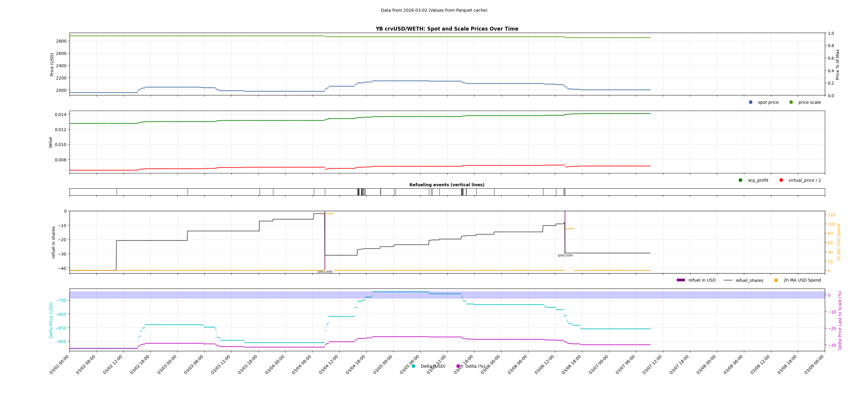Image resolution: width=868 pixels, height=413 pixels.
Task: Click the orange 2h MA USD Spend marker
Action: (776, 280)
